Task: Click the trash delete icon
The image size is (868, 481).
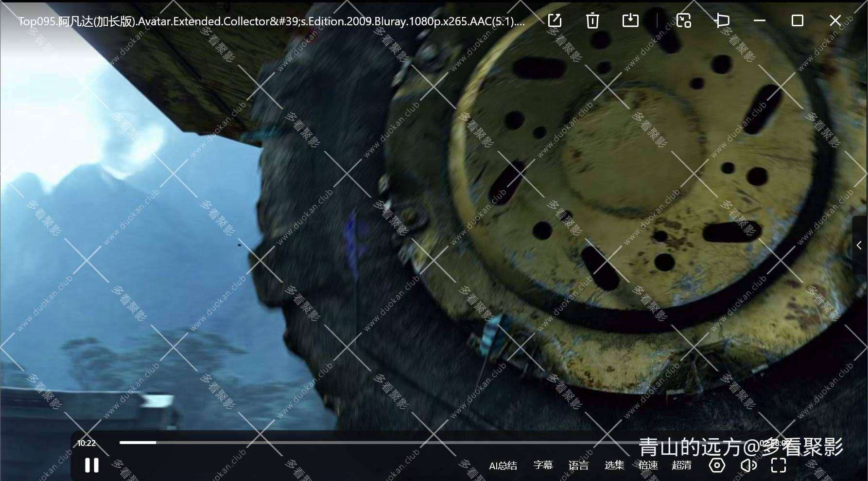Action: click(x=592, y=20)
